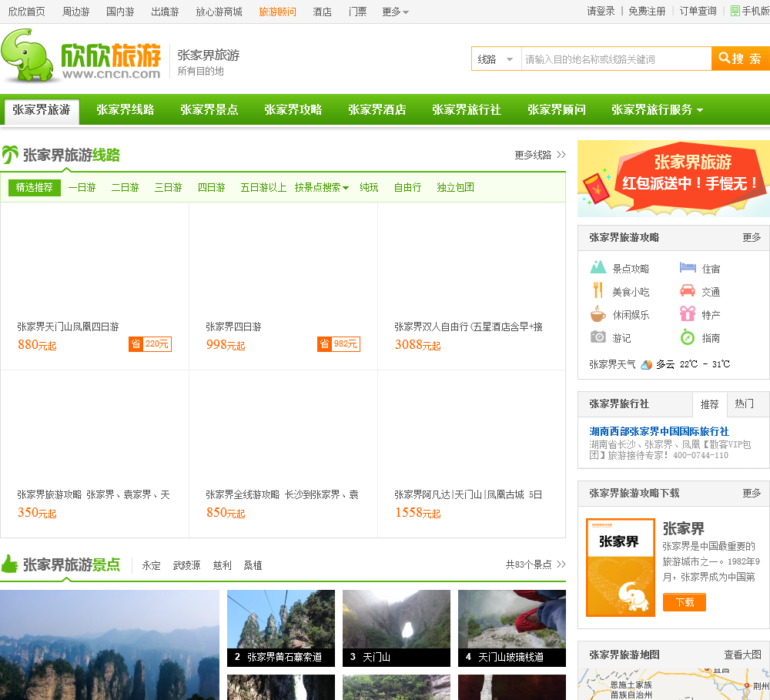Switch to the 热门 travel agency tab
The height and width of the screenshot is (700, 770).
(x=744, y=404)
